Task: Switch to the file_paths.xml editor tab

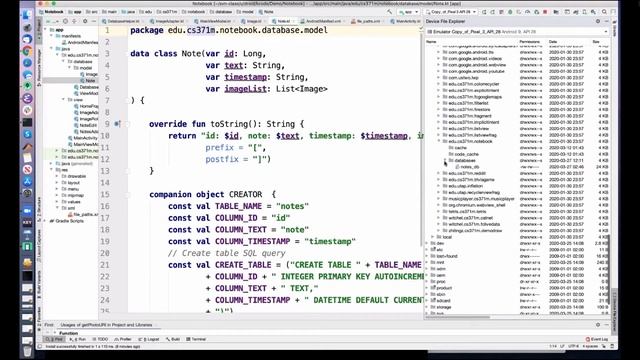Action: pyautogui.click(x=367, y=21)
